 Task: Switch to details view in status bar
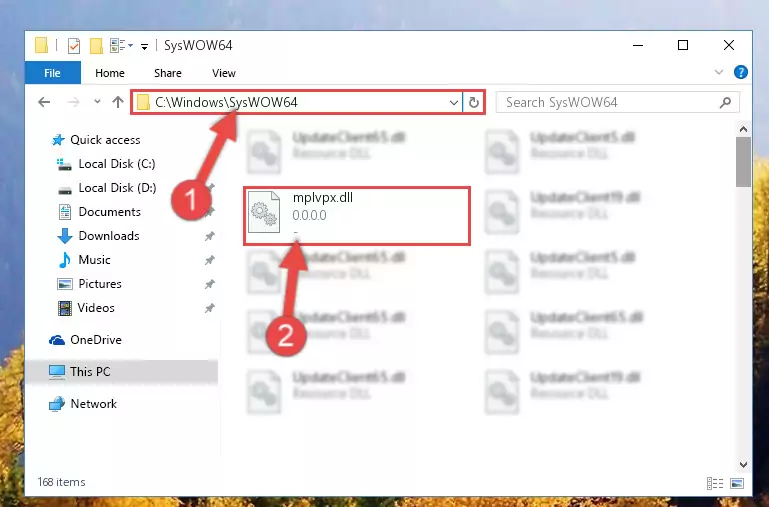715,483
